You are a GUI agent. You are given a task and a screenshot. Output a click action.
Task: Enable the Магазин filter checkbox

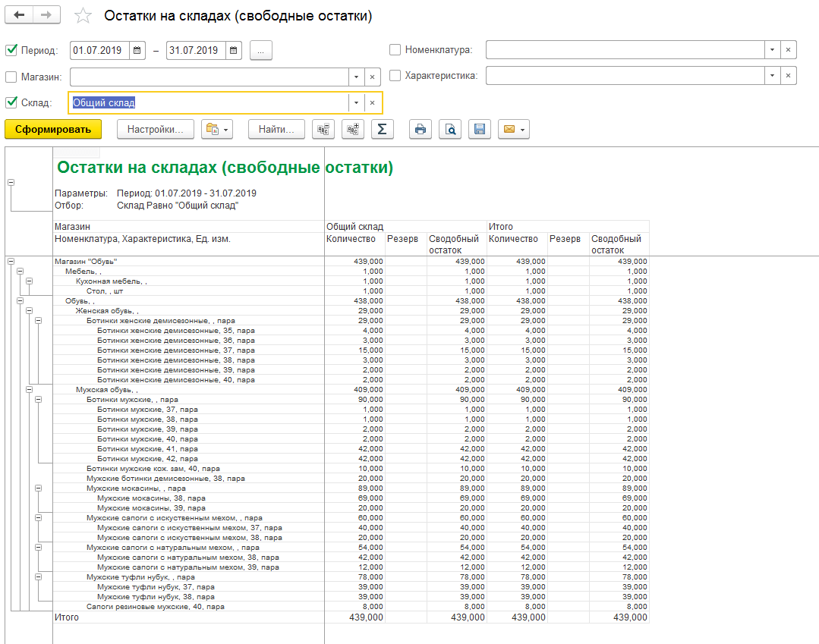11,77
